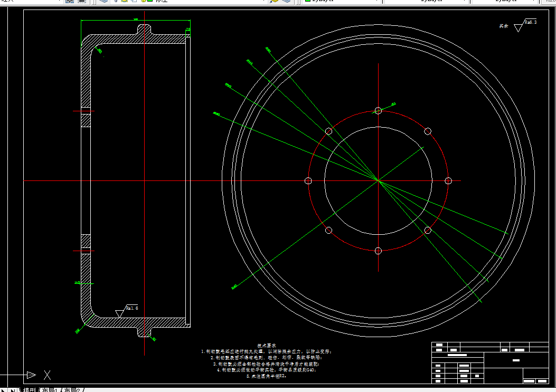556x392 pixels.
Task: Select the Ra6.3 surface roughness symbol
Action: click(525, 25)
